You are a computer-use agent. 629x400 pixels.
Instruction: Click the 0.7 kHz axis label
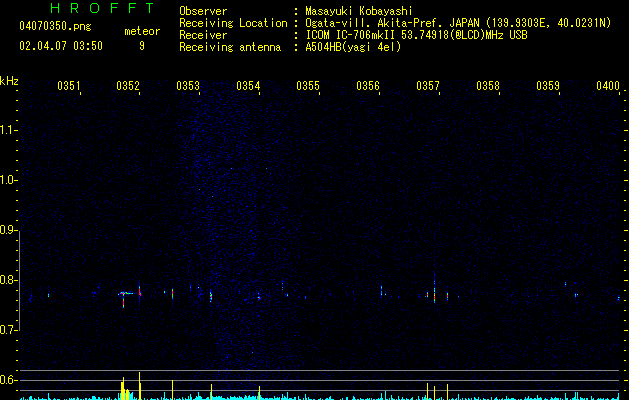coord(8,330)
